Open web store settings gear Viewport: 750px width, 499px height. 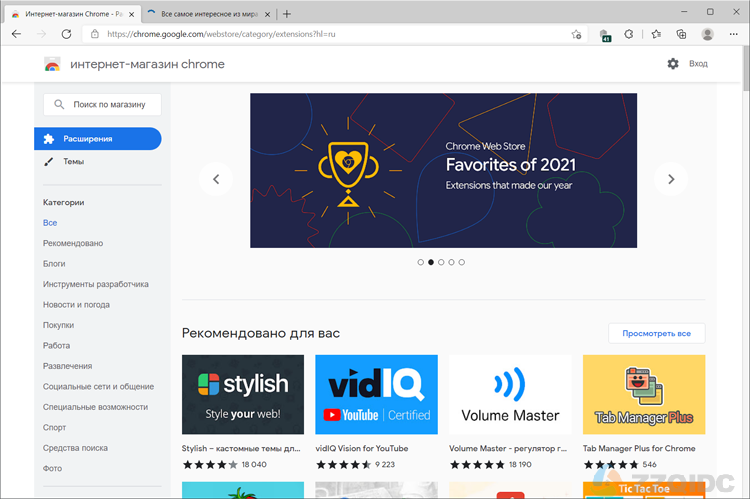673,64
